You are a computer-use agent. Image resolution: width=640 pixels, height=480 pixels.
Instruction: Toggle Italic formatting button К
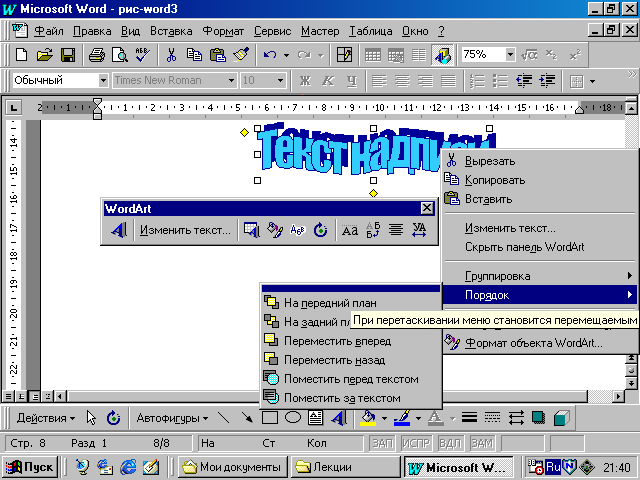[x=328, y=80]
